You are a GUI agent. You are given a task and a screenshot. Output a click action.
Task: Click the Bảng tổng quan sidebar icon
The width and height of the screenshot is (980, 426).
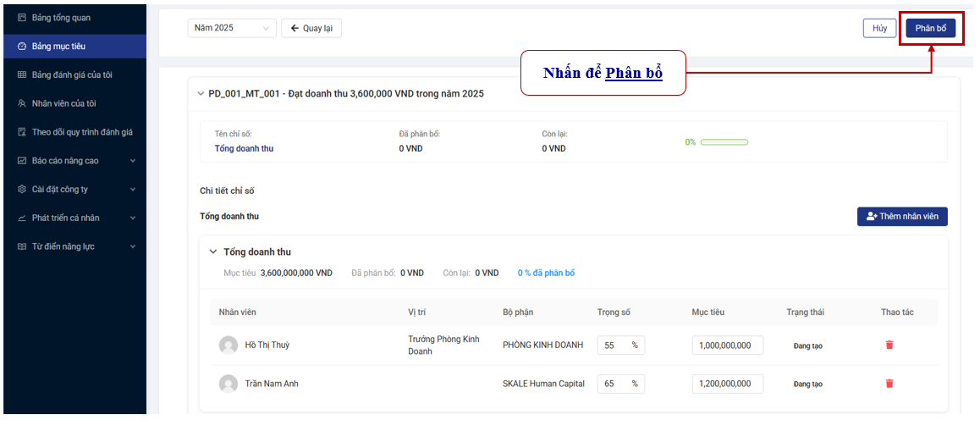(x=22, y=18)
